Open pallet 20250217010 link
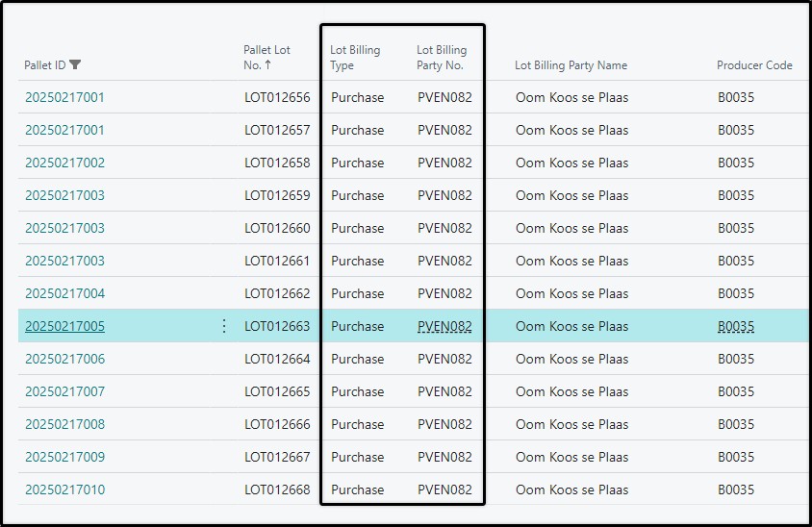 pos(64,489)
